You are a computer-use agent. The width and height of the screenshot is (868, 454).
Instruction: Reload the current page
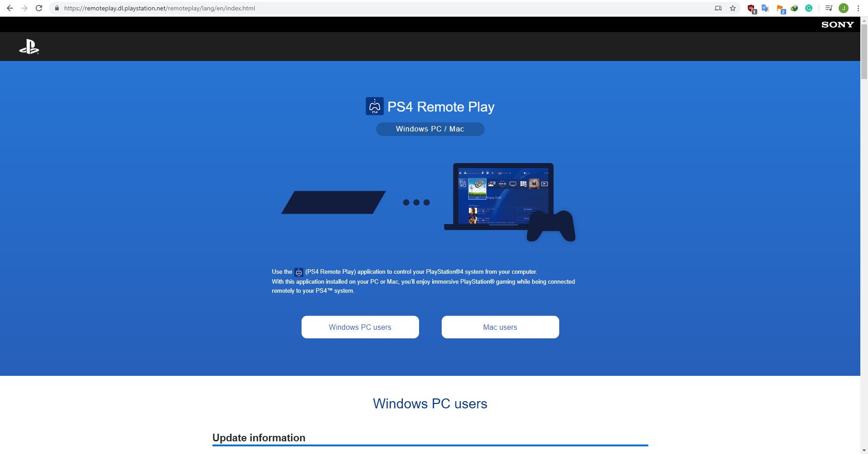point(39,8)
